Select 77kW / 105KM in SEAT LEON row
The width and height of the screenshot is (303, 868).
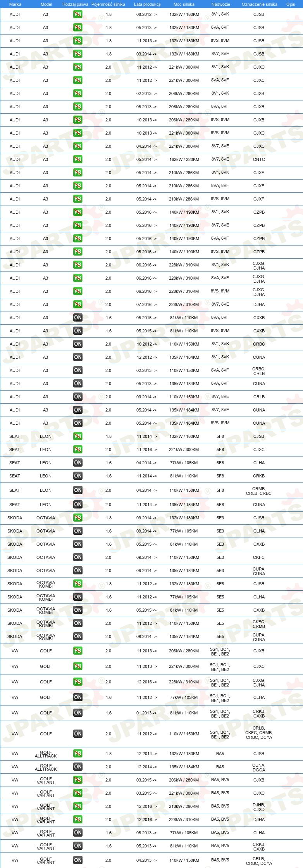point(184,463)
